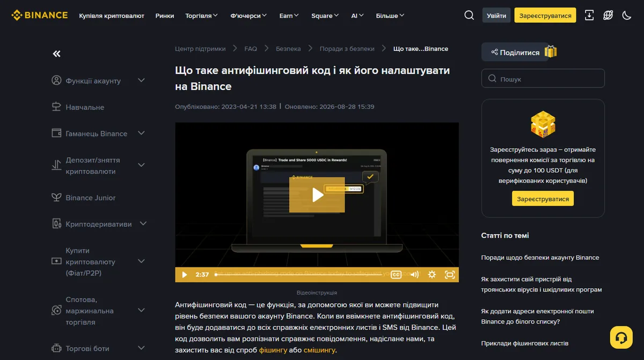Expand Купити криптовалюту section chevron

tap(141, 261)
